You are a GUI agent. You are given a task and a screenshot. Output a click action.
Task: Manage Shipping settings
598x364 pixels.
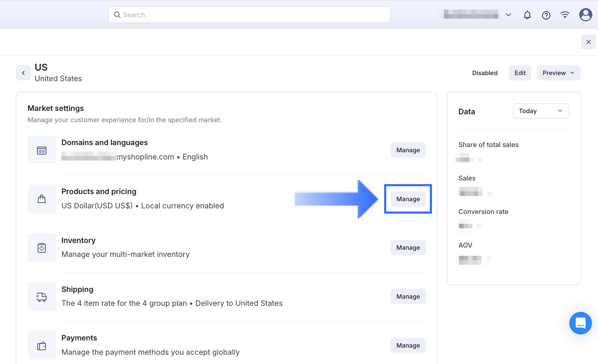click(408, 297)
